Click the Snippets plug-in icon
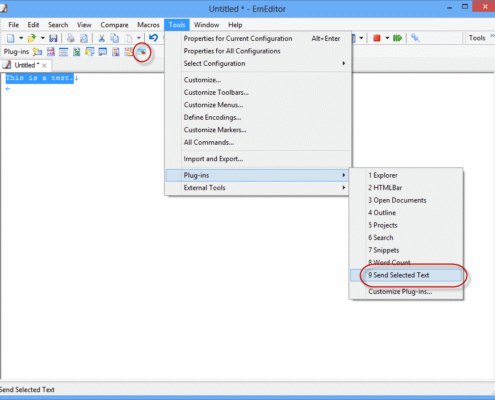Screen dimensions: 495x400 tap(116, 52)
